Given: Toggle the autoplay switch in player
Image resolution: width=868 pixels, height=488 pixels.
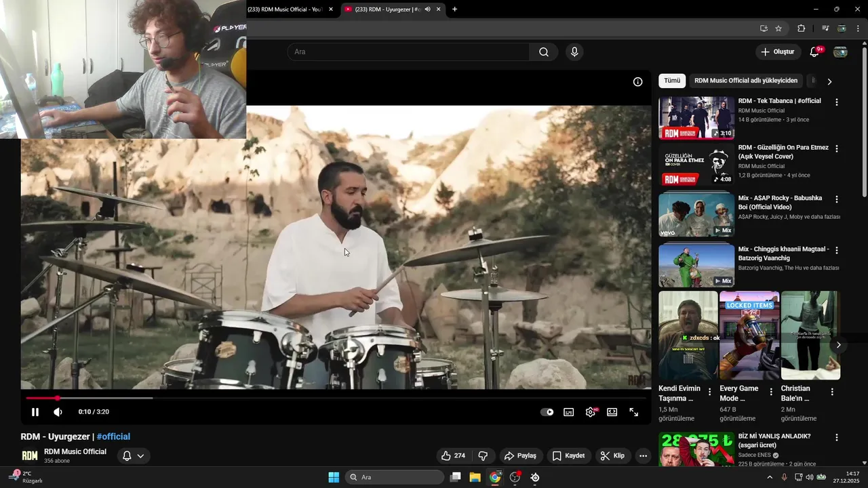Looking at the screenshot, I should click(x=547, y=412).
